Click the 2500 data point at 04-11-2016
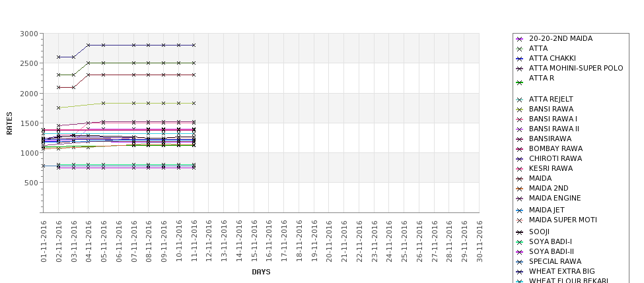The height and width of the screenshot is (283, 644). (x=89, y=63)
